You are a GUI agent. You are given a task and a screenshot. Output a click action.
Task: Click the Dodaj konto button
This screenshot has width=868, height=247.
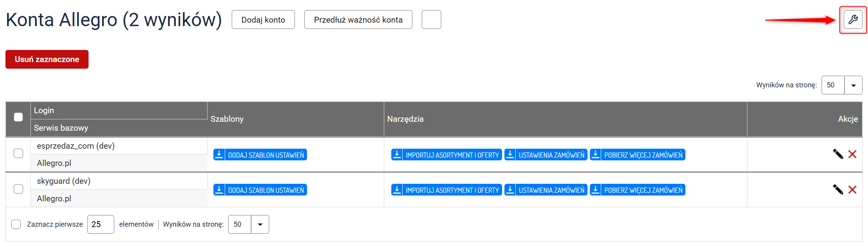[x=263, y=20]
